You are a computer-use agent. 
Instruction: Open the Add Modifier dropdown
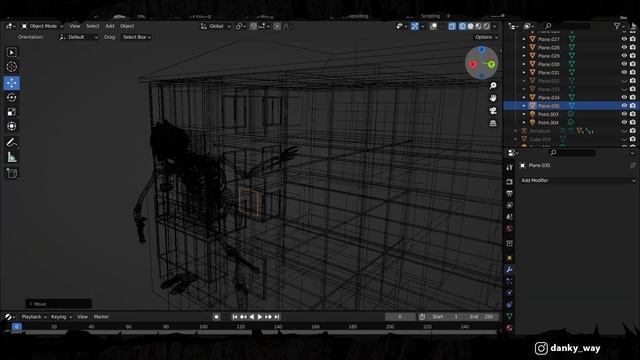[x=577, y=180]
